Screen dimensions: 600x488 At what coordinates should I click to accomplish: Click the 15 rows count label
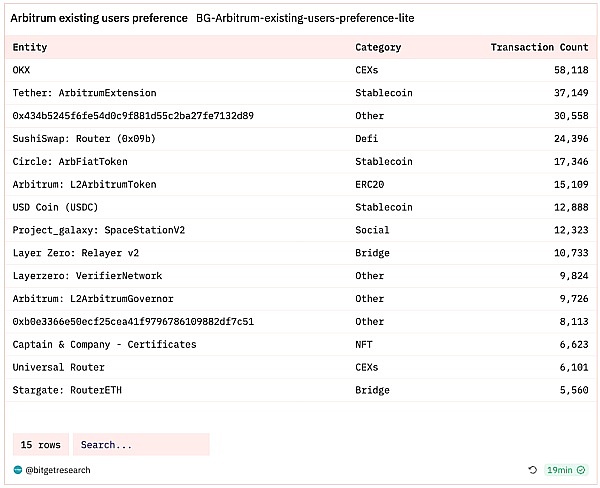(41, 444)
